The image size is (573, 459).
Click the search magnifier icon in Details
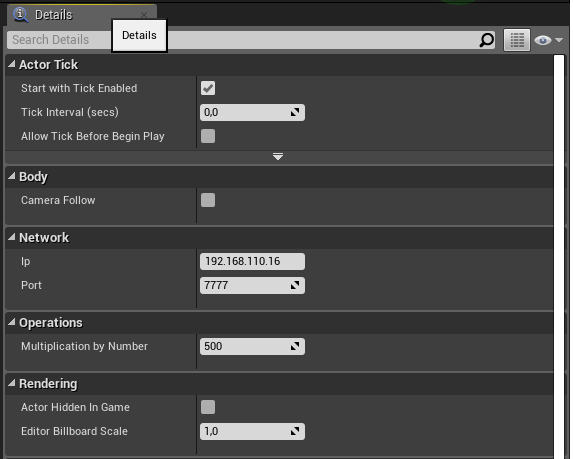(486, 40)
